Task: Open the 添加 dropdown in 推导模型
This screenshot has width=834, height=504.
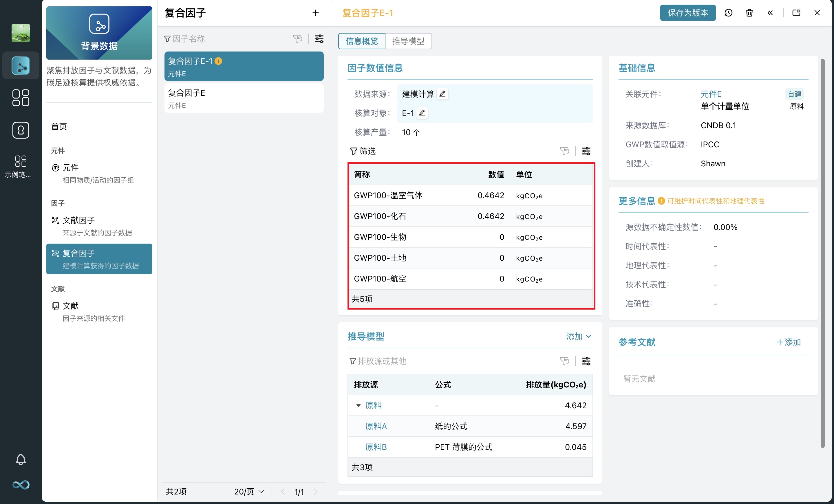Action: tap(579, 336)
